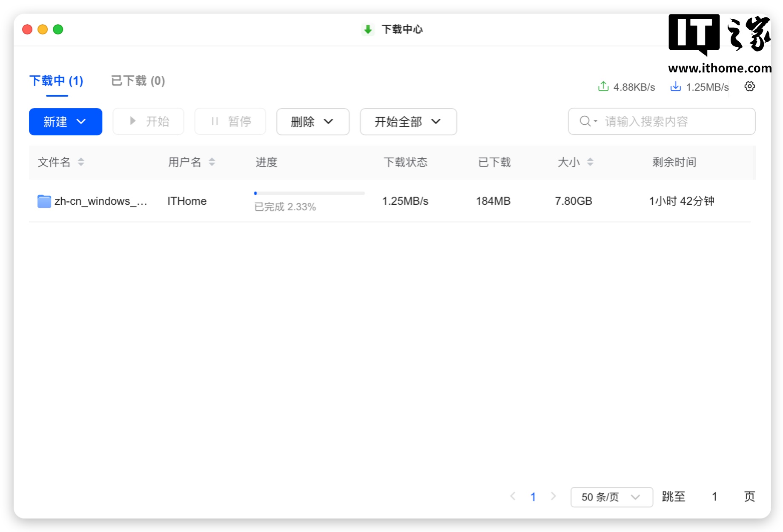Click the search magnifier icon
Viewport: 783px width, 532px height.
pos(585,121)
